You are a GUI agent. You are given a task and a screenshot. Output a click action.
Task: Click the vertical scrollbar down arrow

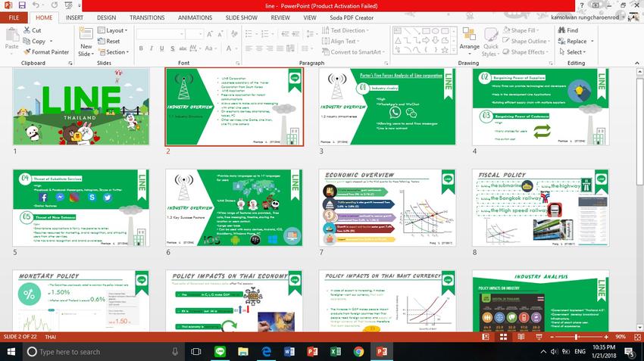pos(639,328)
